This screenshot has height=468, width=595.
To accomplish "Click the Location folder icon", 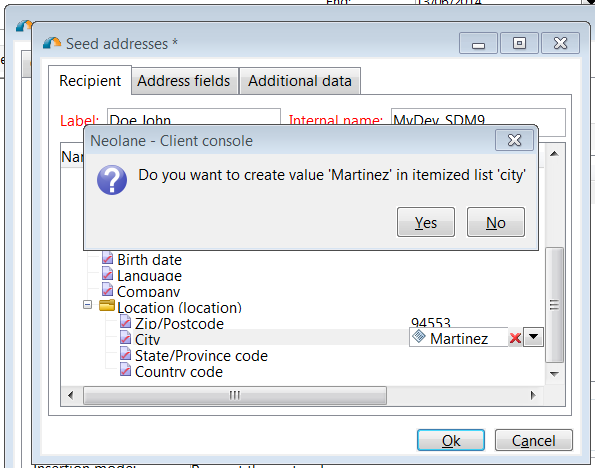I will coord(107,306).
